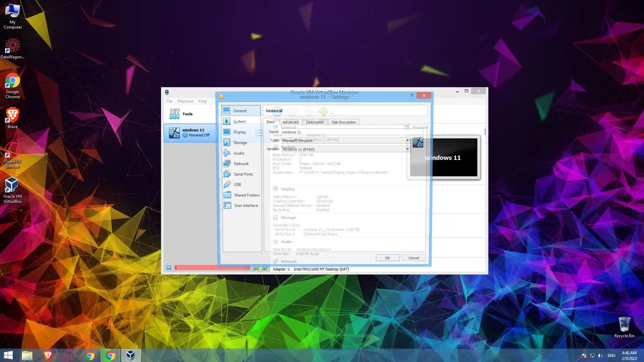This screenshot has width=644, height=362.
Task: Switch to the Advanced tab
Action: [290, 122]
